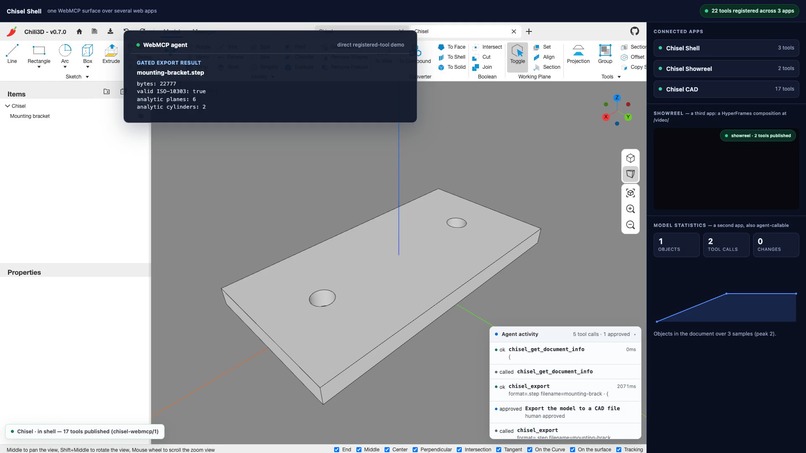This screenshot has height=453, width=806.
Task: Switch to isometric cube view icon
Action: click(630, 158)
